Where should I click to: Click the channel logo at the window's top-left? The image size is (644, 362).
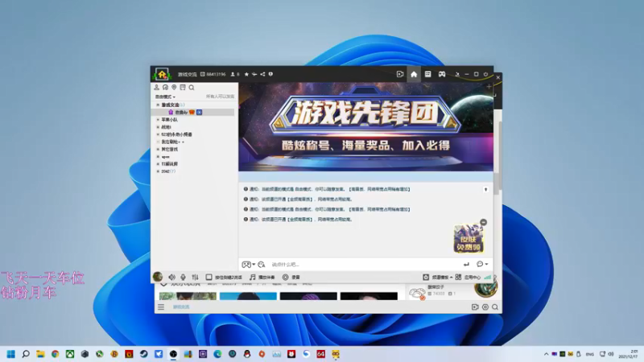coord(162,74)
